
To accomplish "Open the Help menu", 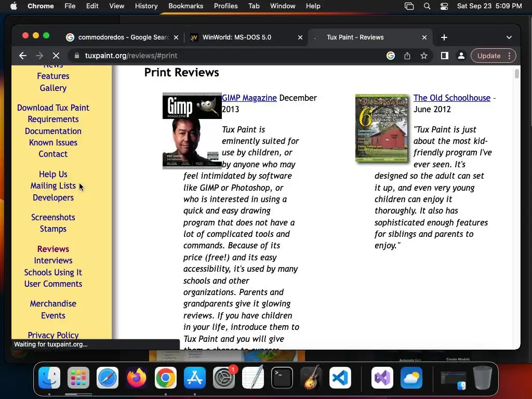I will [x=313, y=6].
